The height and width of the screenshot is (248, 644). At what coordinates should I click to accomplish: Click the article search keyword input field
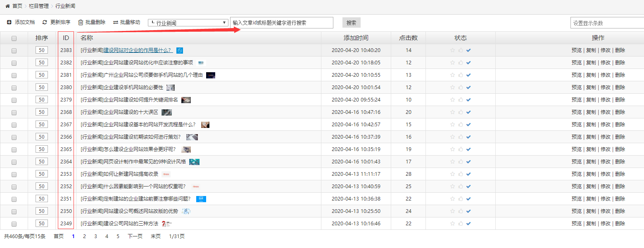pos(281,23)
